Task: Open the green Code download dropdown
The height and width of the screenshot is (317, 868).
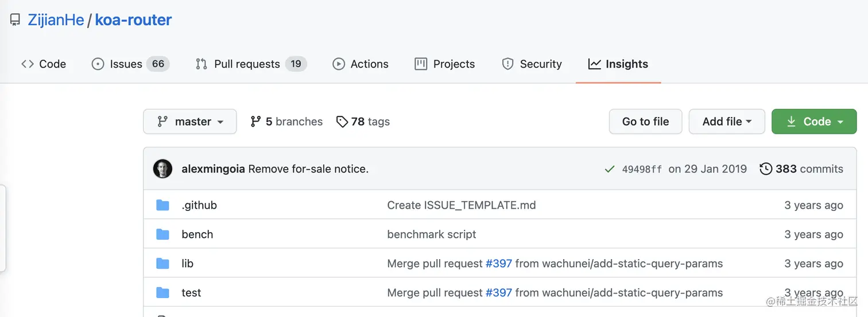Action: pyautogui.click(x=814, y=122)
